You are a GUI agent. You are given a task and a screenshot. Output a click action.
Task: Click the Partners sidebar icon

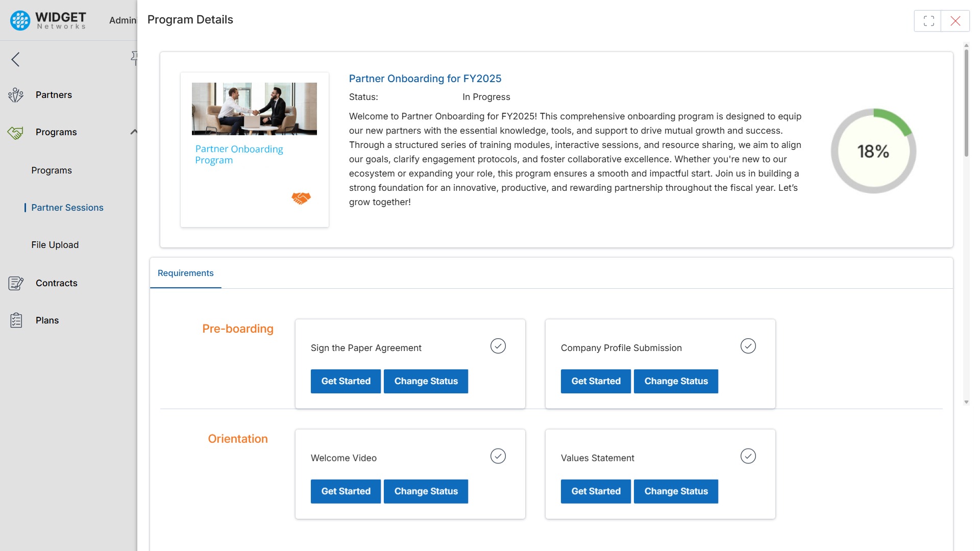tap(16, 95)
